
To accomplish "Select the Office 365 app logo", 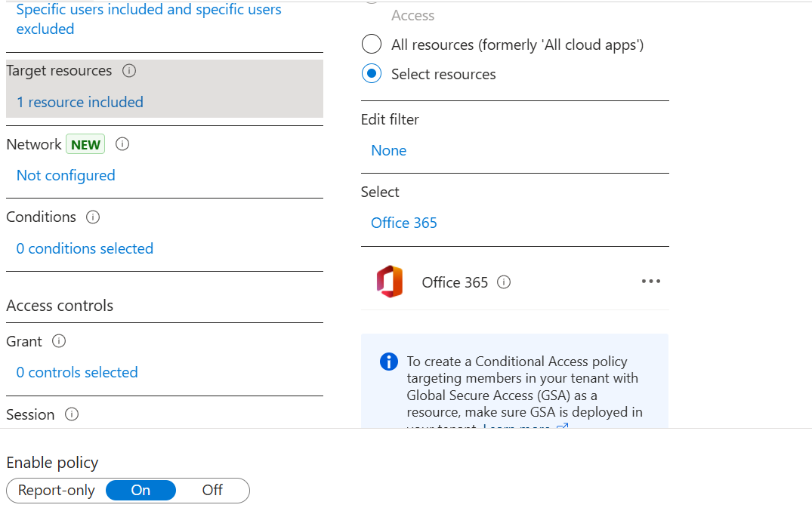I will 390,282.
